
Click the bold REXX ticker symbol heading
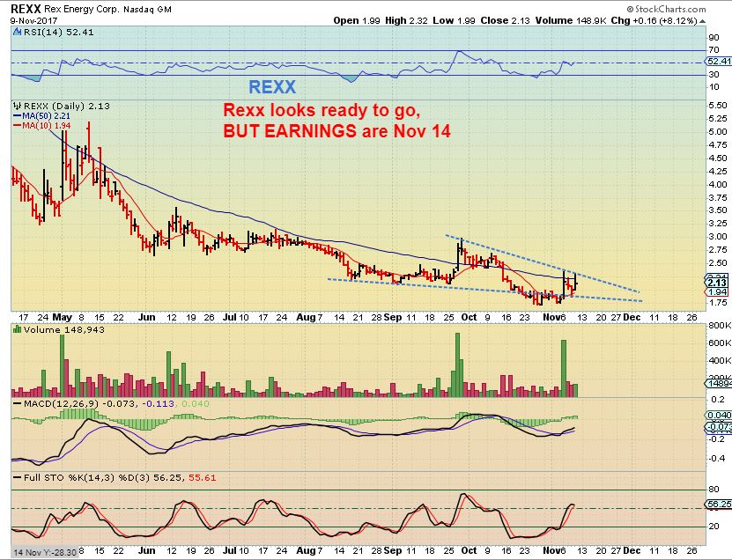26,9
